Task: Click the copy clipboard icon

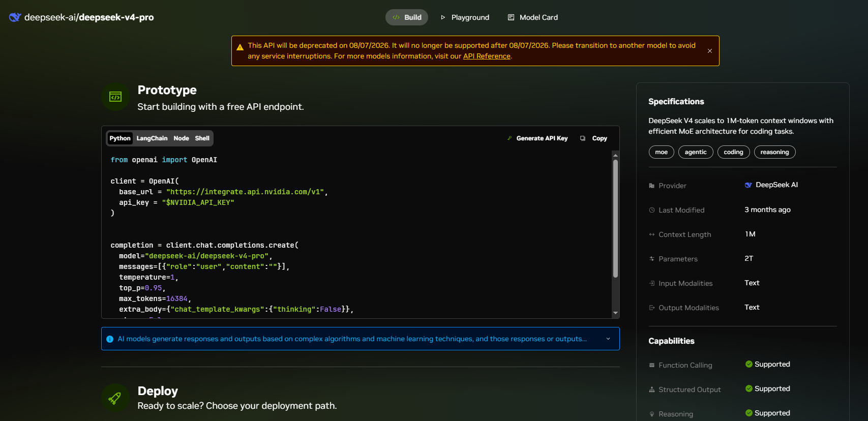Action: coord(583,138)
